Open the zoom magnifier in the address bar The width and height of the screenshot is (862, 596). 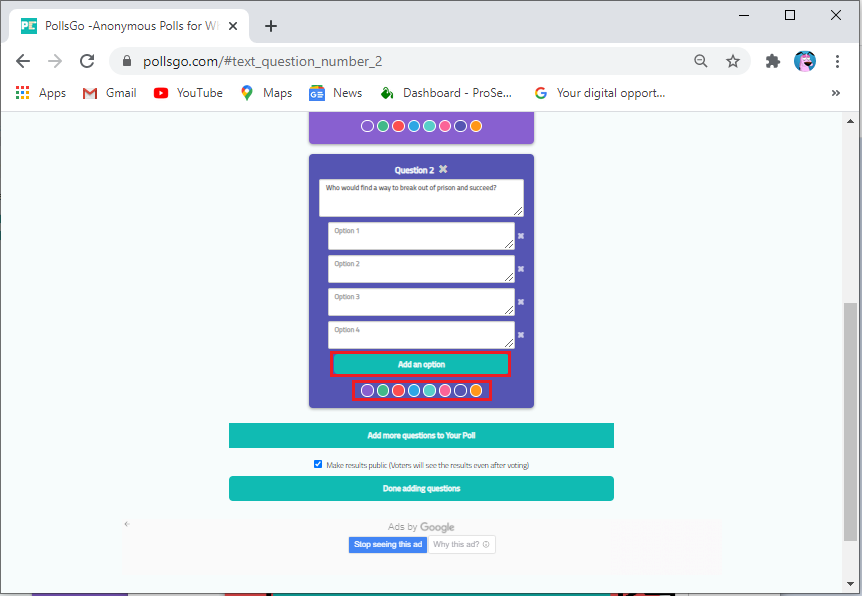pyautogui.click(x=700, y=61)
